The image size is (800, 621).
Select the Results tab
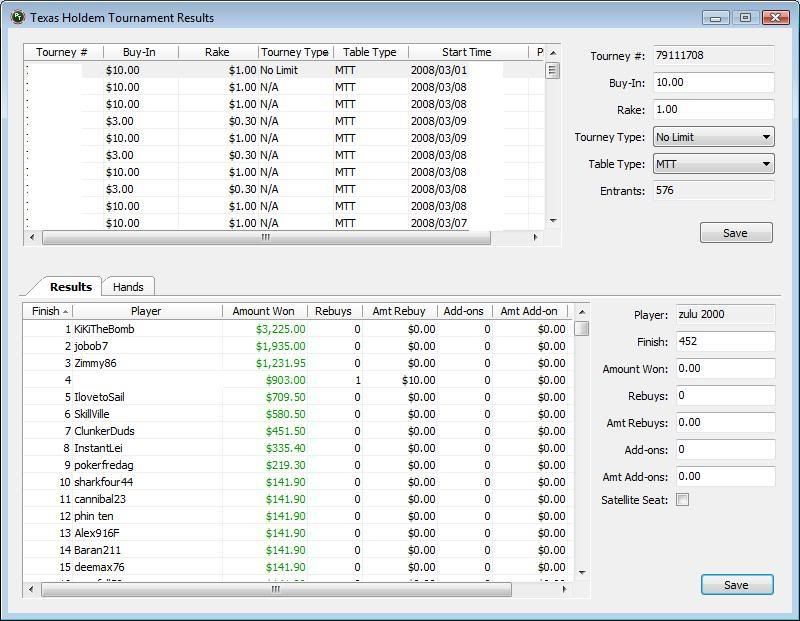pyautogui.click(x=70, y=287)
